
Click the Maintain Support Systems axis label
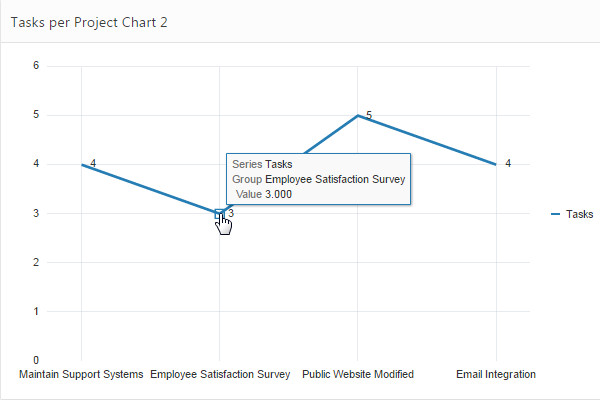[81, 375]
